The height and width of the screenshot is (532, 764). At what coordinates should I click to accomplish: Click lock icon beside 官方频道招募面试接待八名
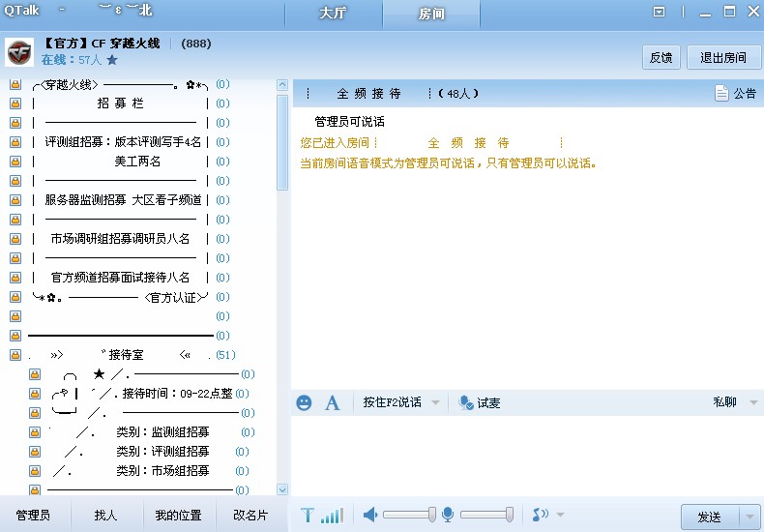15,278
